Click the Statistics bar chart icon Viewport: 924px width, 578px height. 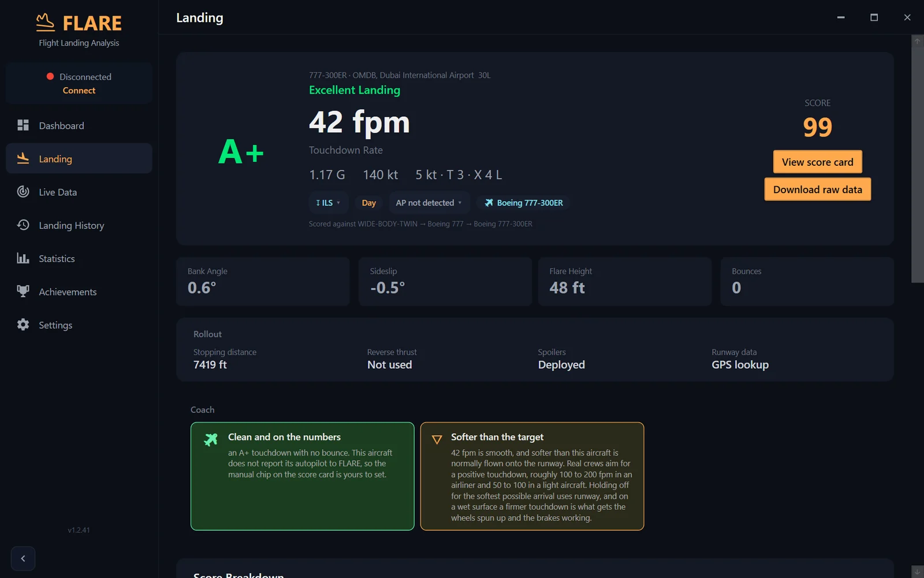tap(23, 258)
